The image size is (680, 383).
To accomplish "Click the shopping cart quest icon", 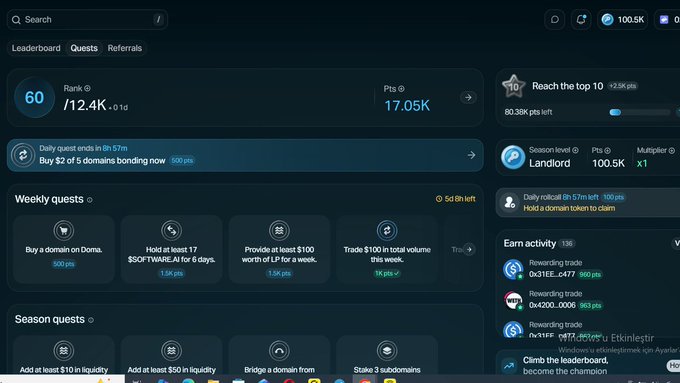I will tap(64, 230).
